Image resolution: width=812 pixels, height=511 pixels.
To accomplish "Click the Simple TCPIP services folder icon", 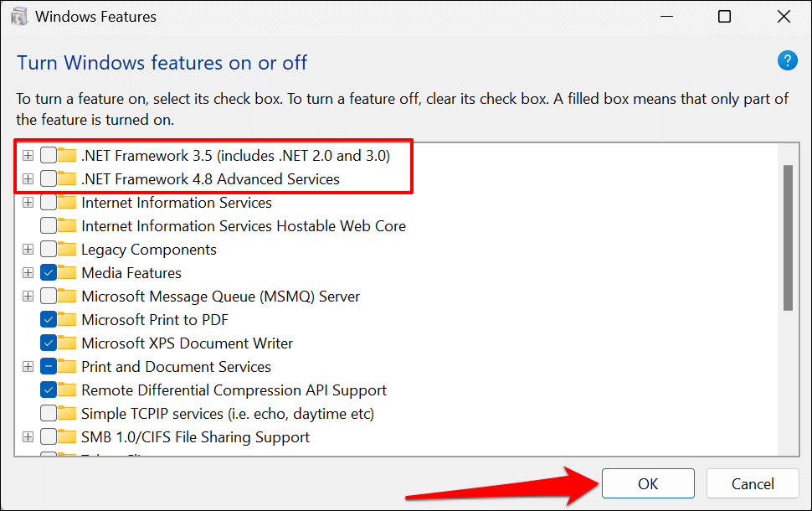I will coord(68,414).
